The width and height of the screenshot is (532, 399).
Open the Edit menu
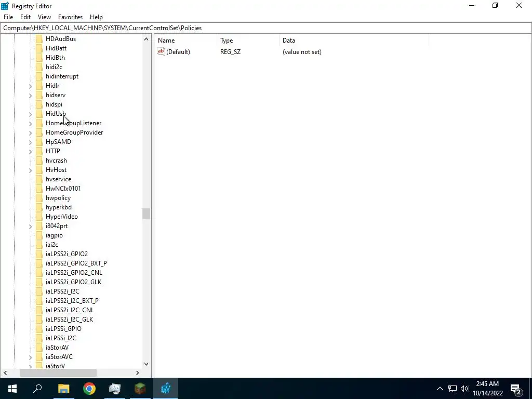25,17
